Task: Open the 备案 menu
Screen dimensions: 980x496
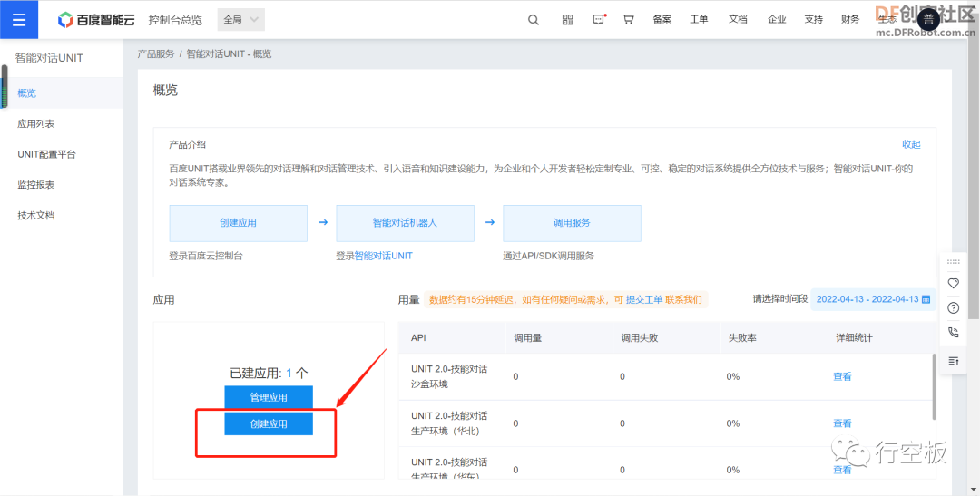Action: [x=661, y=19]
